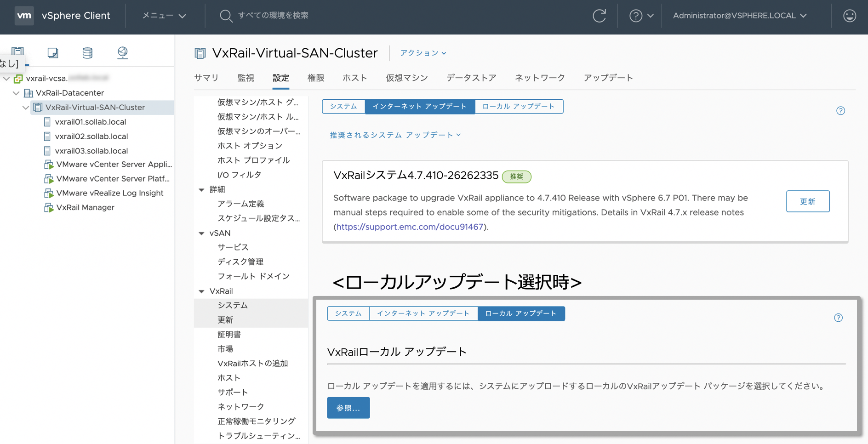Expand 推奨されるシステム アップデート dropdown
The image size is (868, 444).
pos(395,135)
